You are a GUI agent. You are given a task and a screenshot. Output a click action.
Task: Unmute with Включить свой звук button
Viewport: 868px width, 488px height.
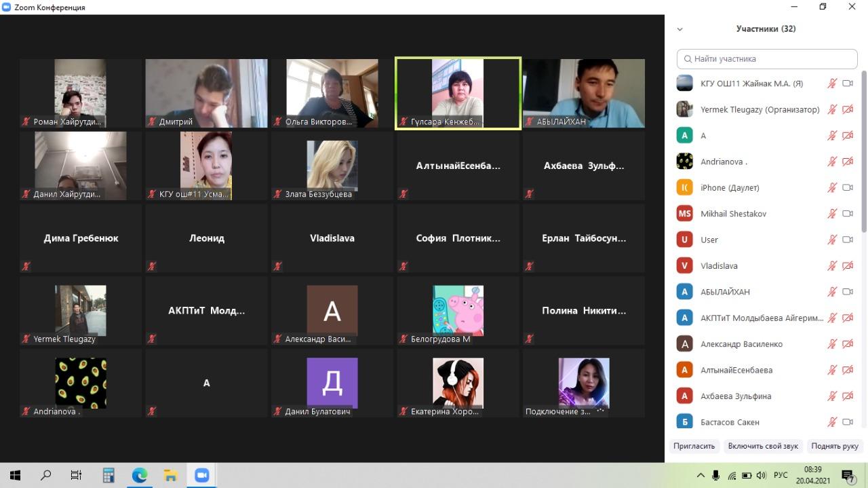pos(763,446)
